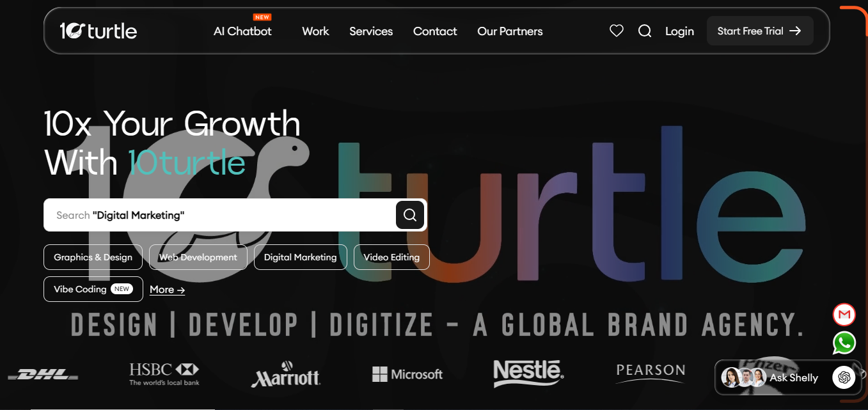
Task: Focus the Search "Digital Marketing" input field
Action: pyautogui.click(x=219, y=215)
